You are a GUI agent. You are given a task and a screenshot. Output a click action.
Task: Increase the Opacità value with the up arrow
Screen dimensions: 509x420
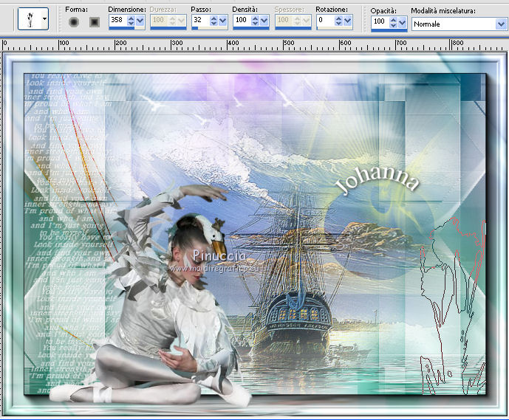pos(394,20)
